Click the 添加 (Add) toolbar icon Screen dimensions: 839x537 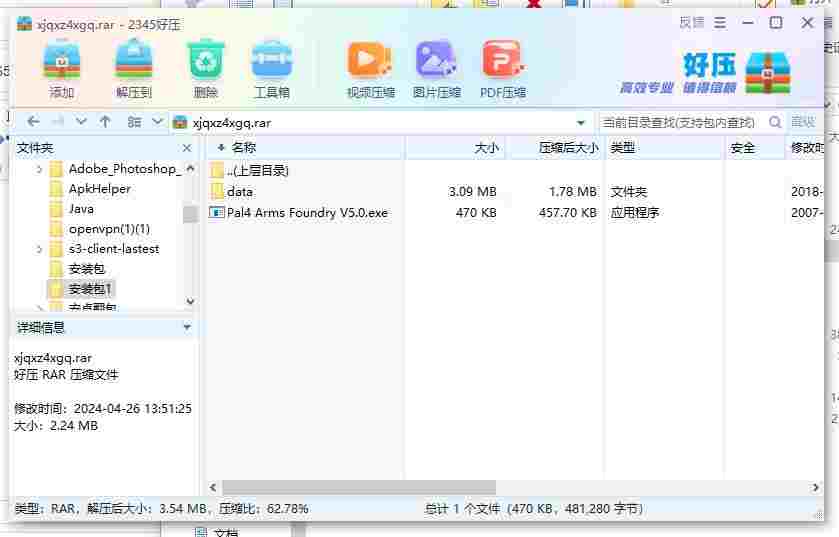point(62,70)
